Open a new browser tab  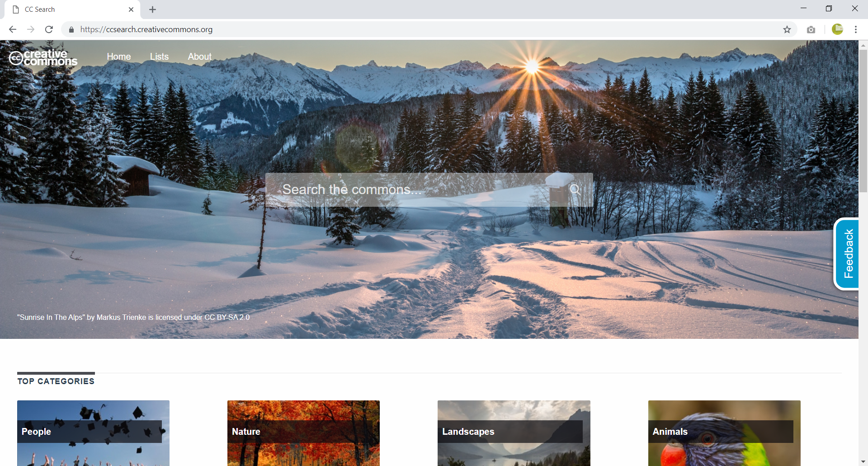coord(152,10)
